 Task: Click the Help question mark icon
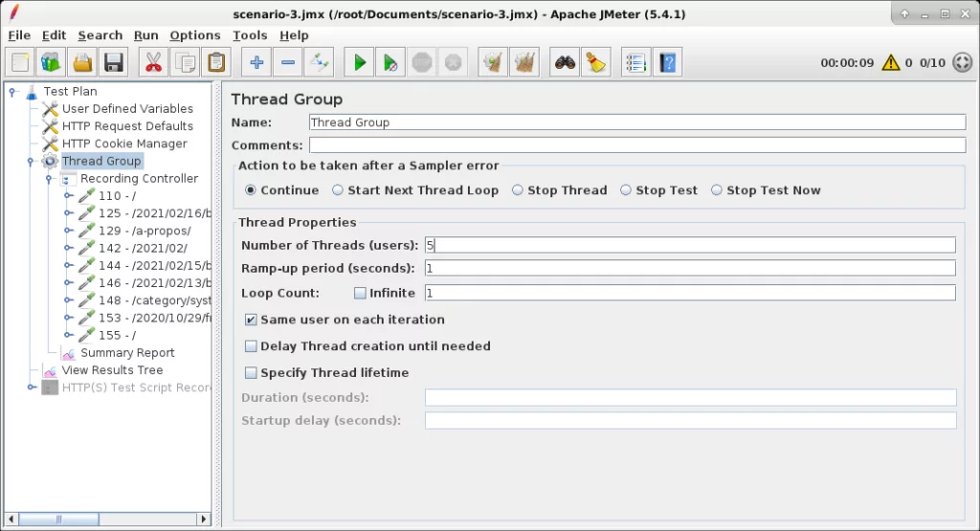click(667, 62)
